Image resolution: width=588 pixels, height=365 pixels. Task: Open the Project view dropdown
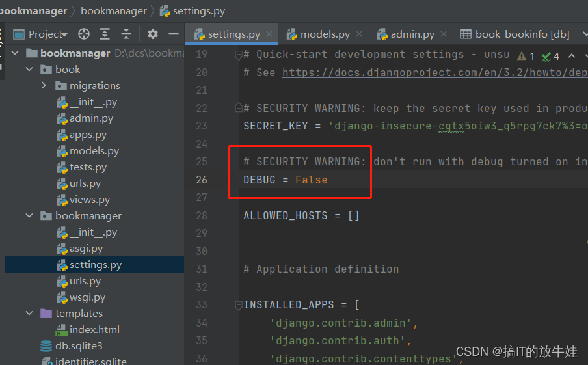click(47, 34)
